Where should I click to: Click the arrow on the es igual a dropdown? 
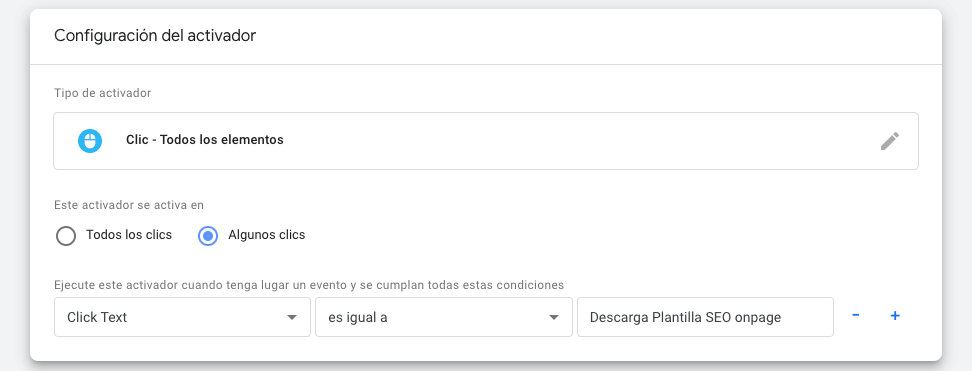pyautogui.click(x=554, y=318)
